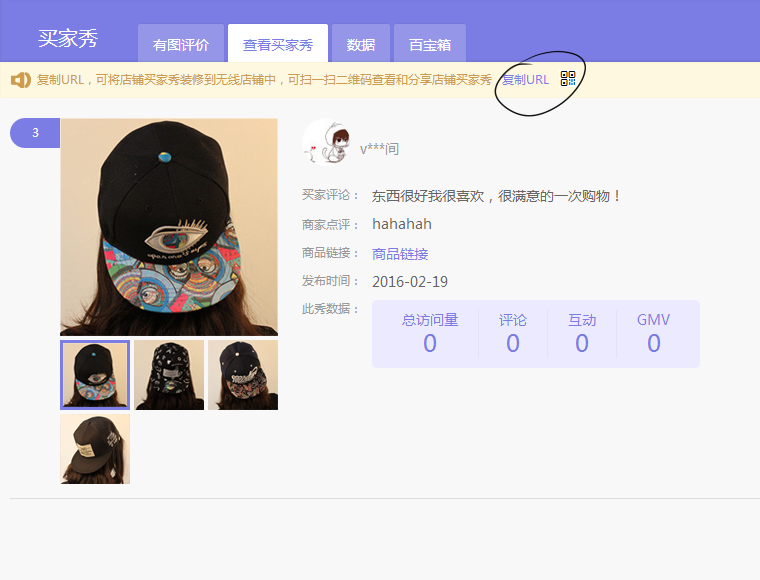Click the buyer's cartoon avatar

pos(325,142)
